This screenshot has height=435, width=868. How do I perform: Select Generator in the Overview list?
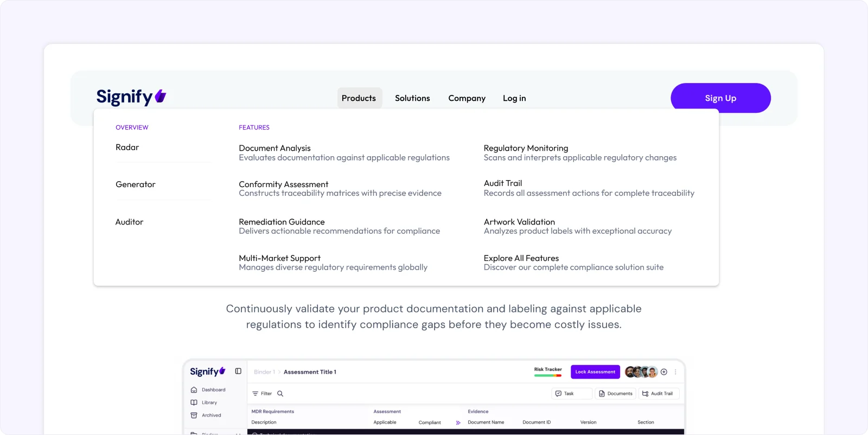tap(136, 184)
